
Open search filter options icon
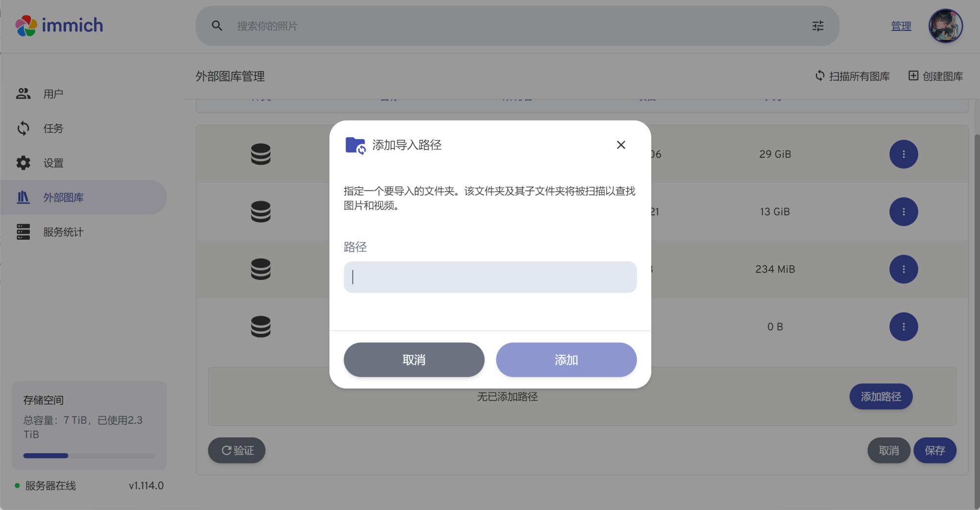[818, 26]
